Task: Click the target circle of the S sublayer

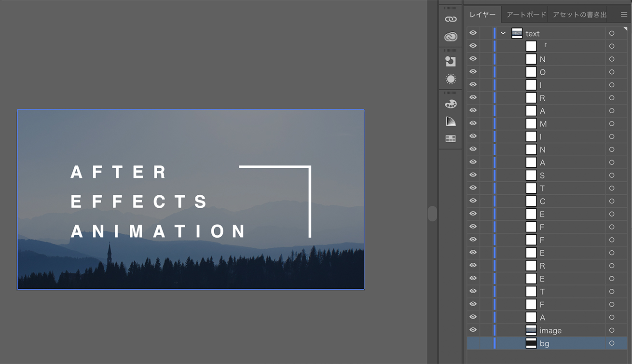Action: pos(612,175)
